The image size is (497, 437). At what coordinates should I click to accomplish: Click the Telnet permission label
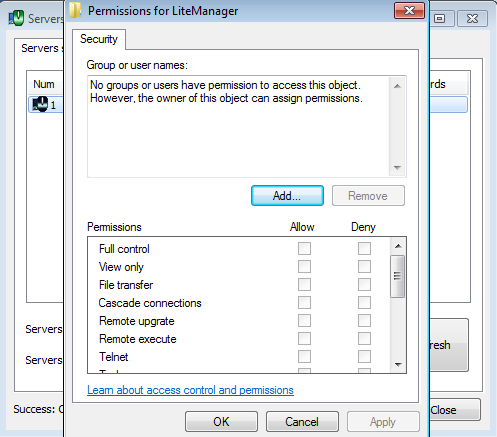point(114,357)
